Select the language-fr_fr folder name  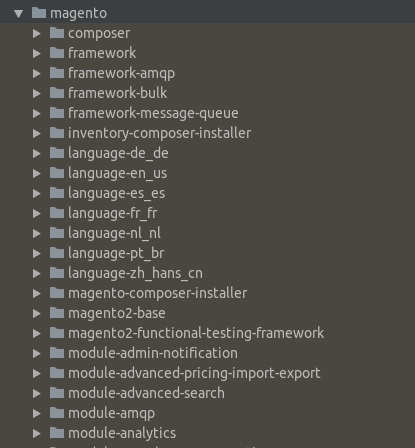(113, 214)
